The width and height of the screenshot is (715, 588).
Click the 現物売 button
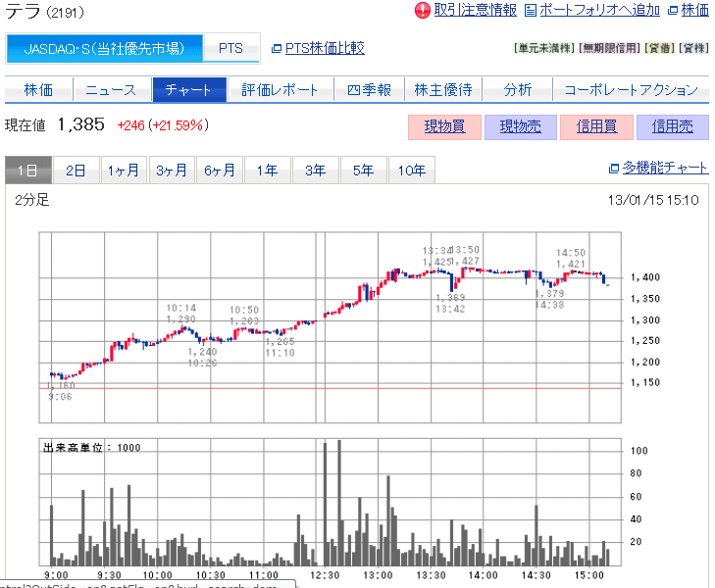coord(520,126)
